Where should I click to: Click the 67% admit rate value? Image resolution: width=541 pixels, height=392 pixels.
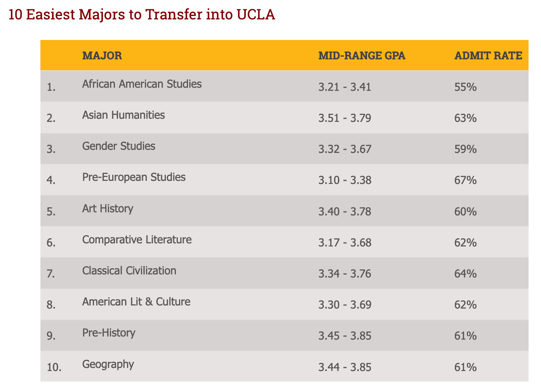click(465, 180)
